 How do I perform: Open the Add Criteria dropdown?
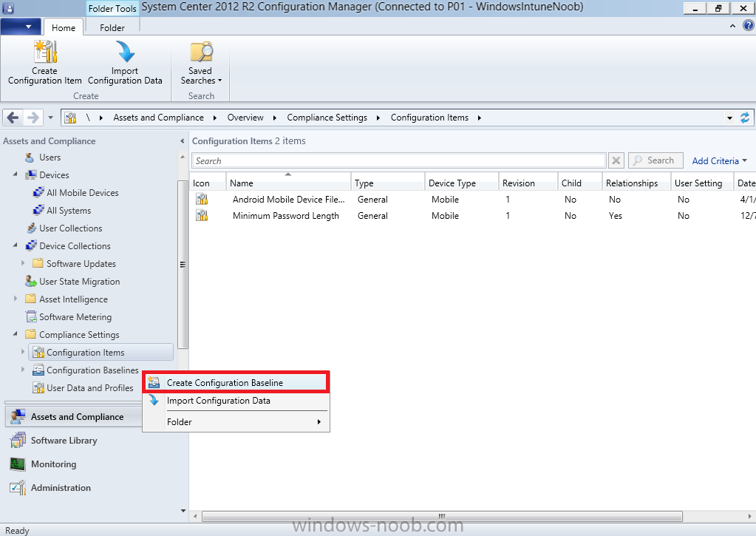click(x=719, y=160)
